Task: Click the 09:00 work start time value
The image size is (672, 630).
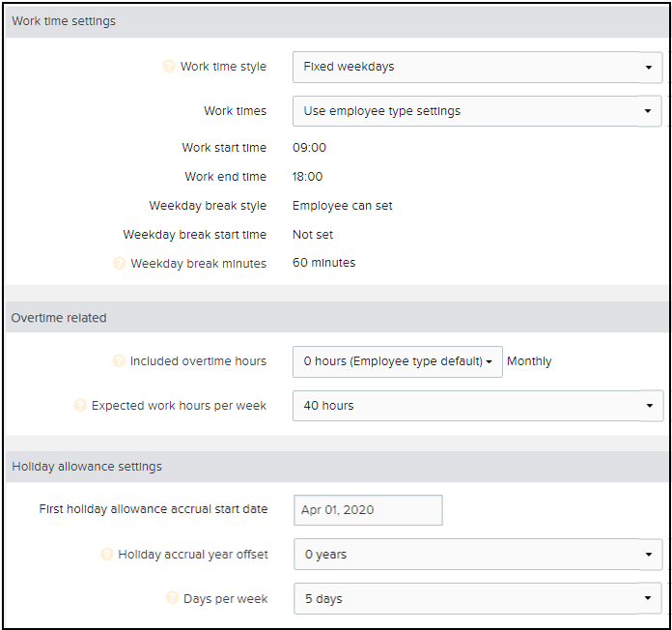Action: tap(309, 148)
